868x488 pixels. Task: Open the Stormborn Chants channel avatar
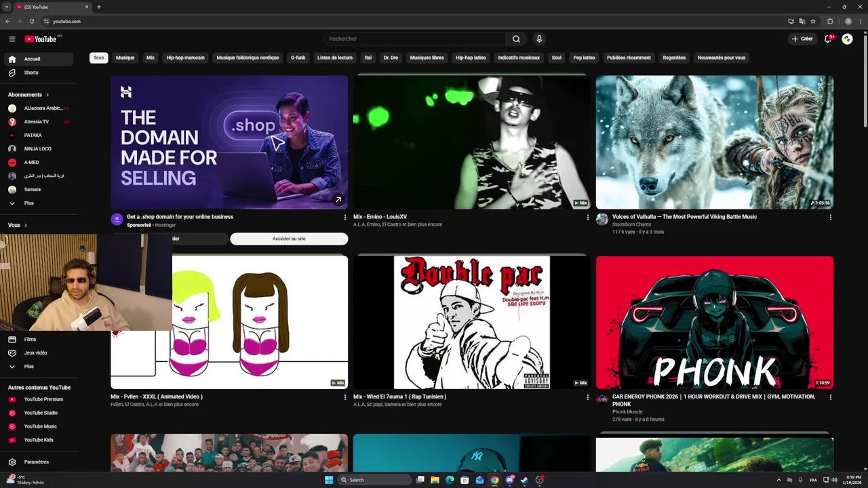tap(602, 219)
